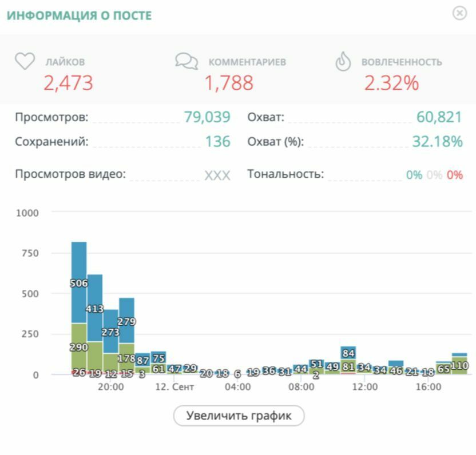Screen dimensions: 476x455
Task: Click the blue bar labeled 506
Action: point(79,282)
